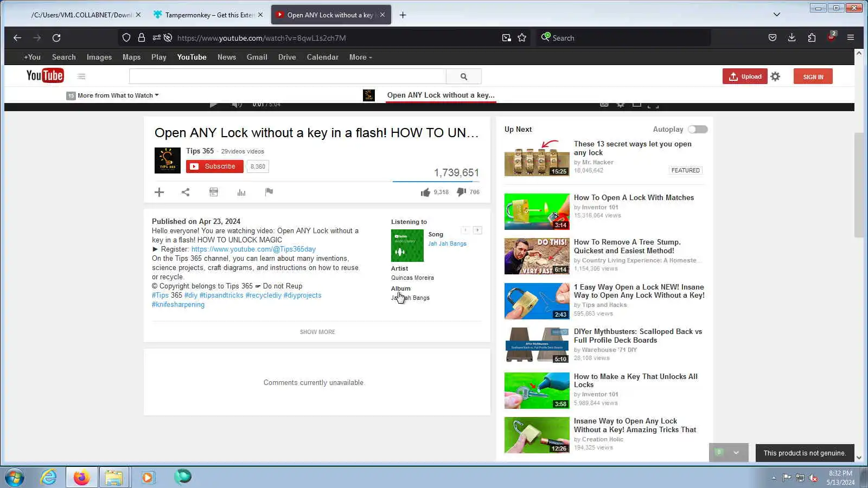Viewport: 868px width, 488px height.
Task: Click the SIGN IN button
Action: pyautogui.click(x=813, y=76)
